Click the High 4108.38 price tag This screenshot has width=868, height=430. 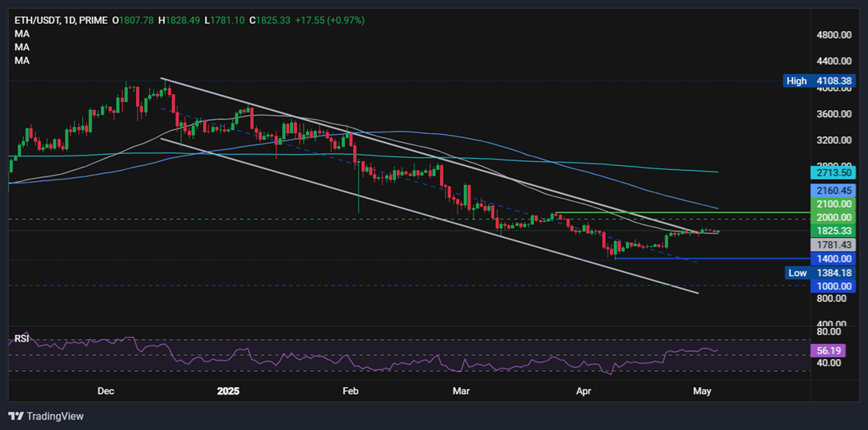819,81
